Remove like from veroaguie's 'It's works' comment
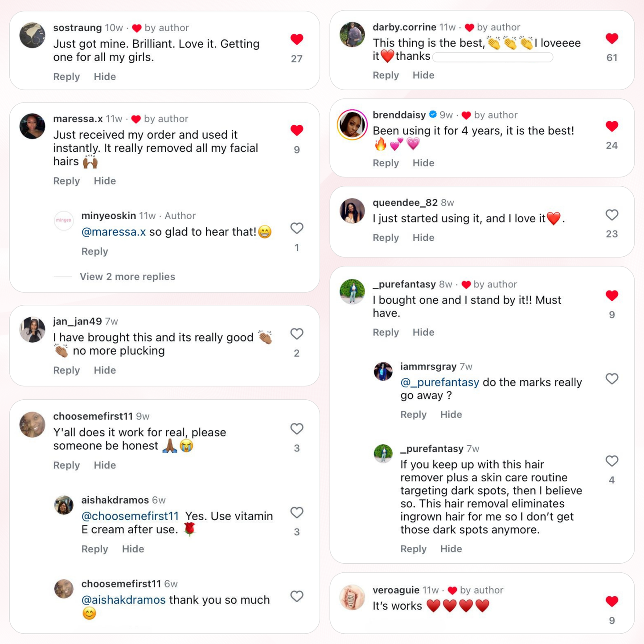The height and width of the screenshot is (644, 644). click(611, 601)
